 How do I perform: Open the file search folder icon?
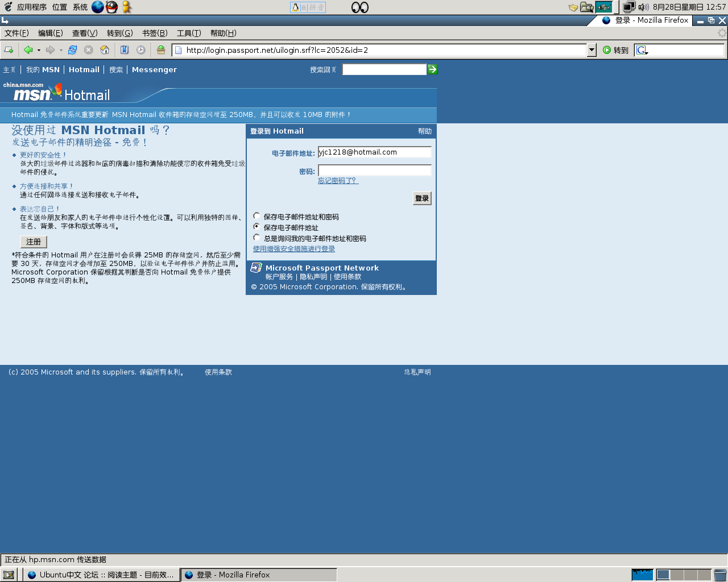[587, 7]
